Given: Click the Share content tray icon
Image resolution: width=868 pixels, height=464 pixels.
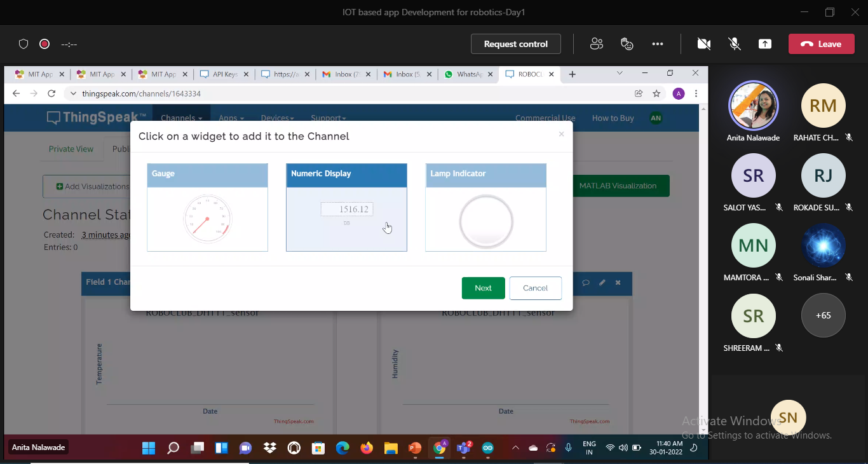Looking at the screenshot, I should coord(765,44).
